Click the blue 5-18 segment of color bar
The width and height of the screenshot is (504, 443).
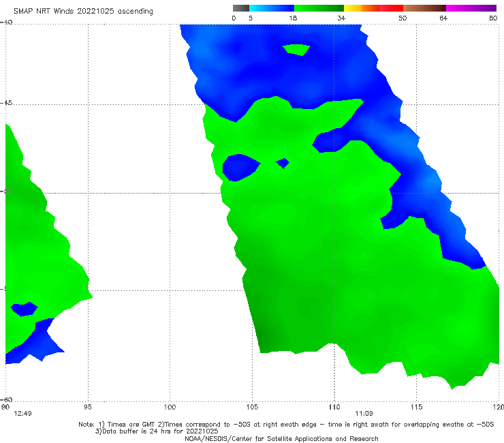pos(272,8)
